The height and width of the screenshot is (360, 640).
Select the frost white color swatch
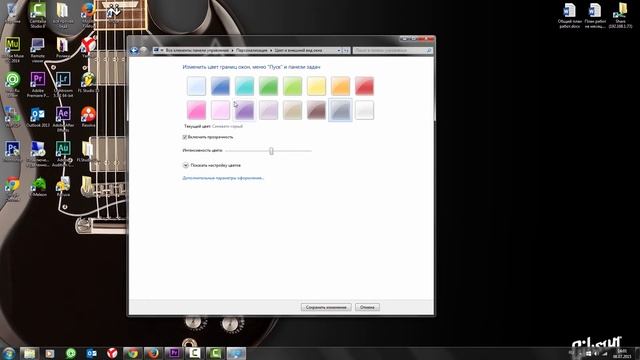pyautogui.click(x=364, y=110)
